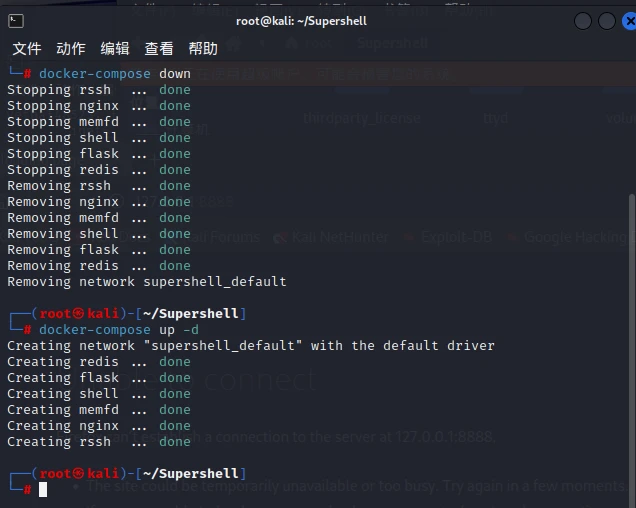
Task: Click the 'Removing memfd' line
Action: point(99,218)
